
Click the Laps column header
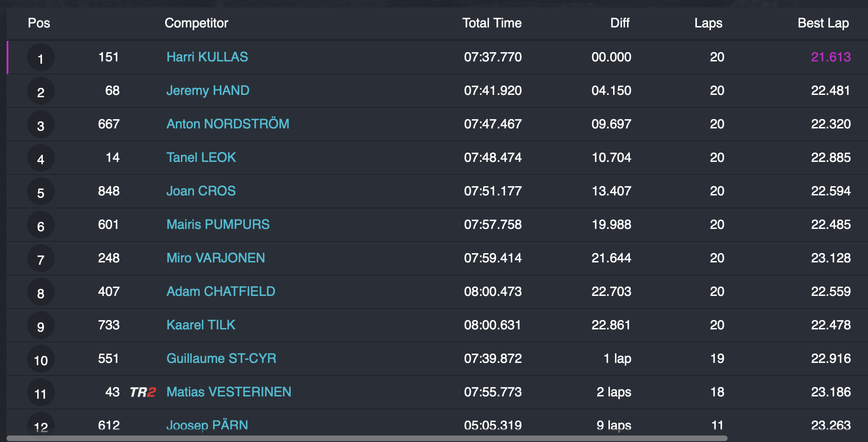(708, 23)
